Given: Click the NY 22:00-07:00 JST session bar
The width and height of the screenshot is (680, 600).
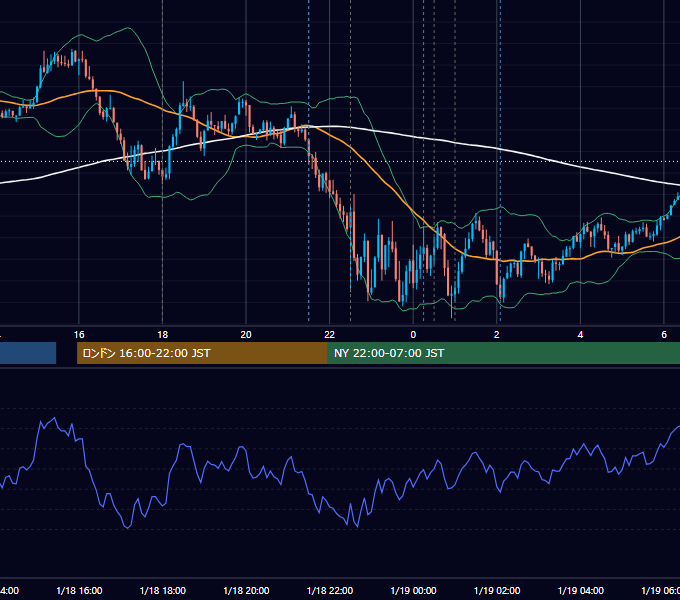Looking at the screenshot, I should [x=503, y=353].
